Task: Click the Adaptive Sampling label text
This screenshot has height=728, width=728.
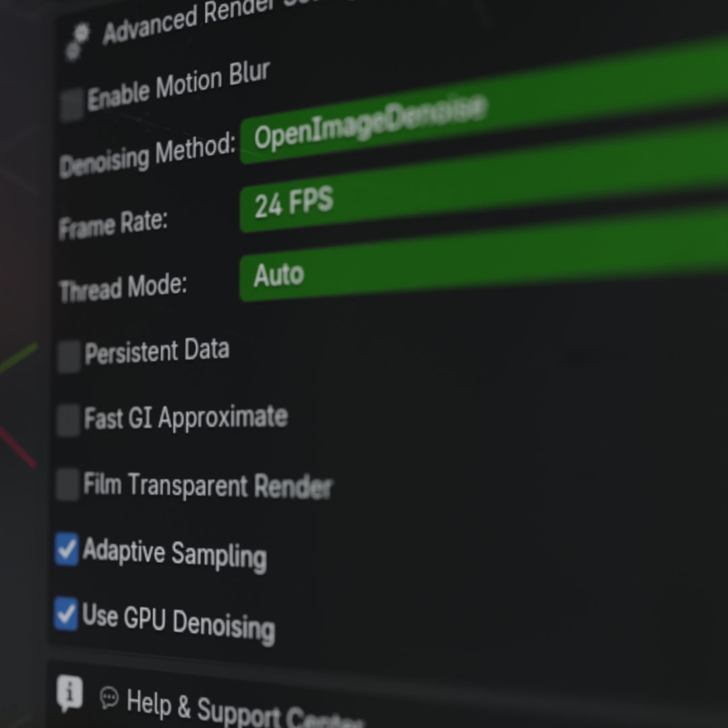Action: [x=175, y=554]
